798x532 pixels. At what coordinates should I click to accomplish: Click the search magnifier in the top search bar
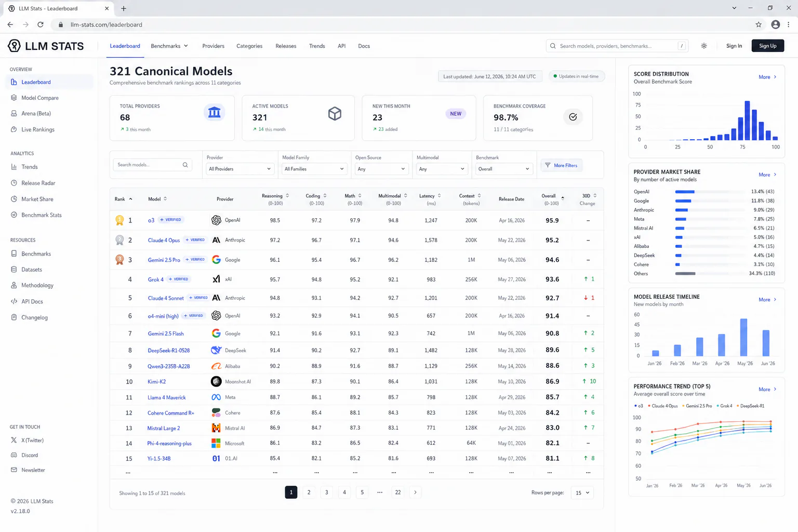[553, 46]
